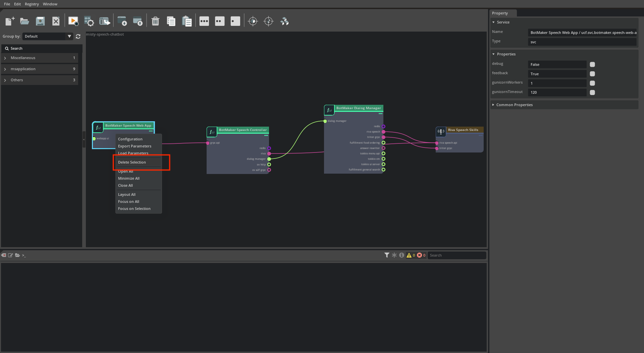Click the console open-folder icon
Viewport: 644px width, 353px height.
[17, 255]
